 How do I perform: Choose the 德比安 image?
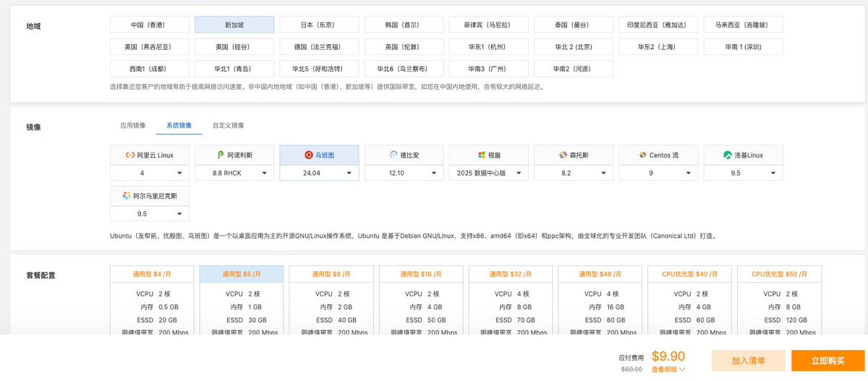tap(404, 155)
